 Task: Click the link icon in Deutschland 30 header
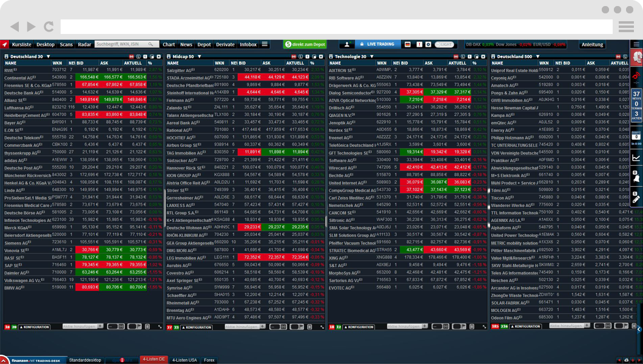click(131, 56)
